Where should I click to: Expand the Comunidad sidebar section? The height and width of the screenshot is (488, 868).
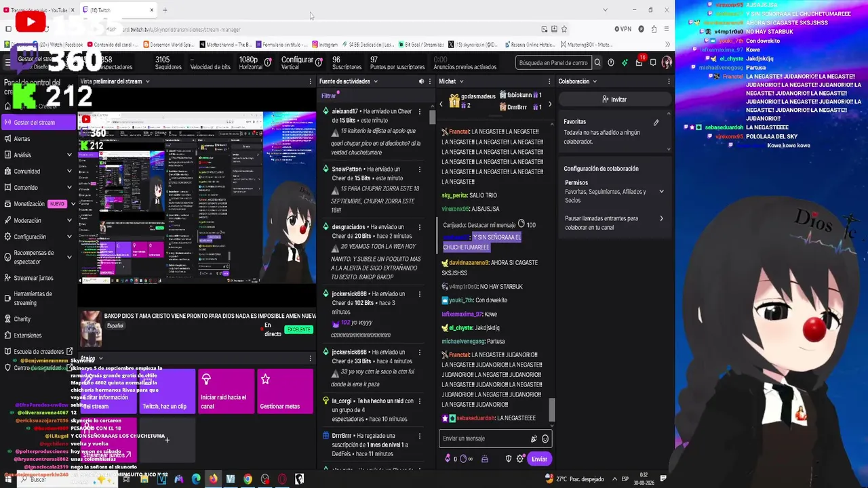[69, 171]
